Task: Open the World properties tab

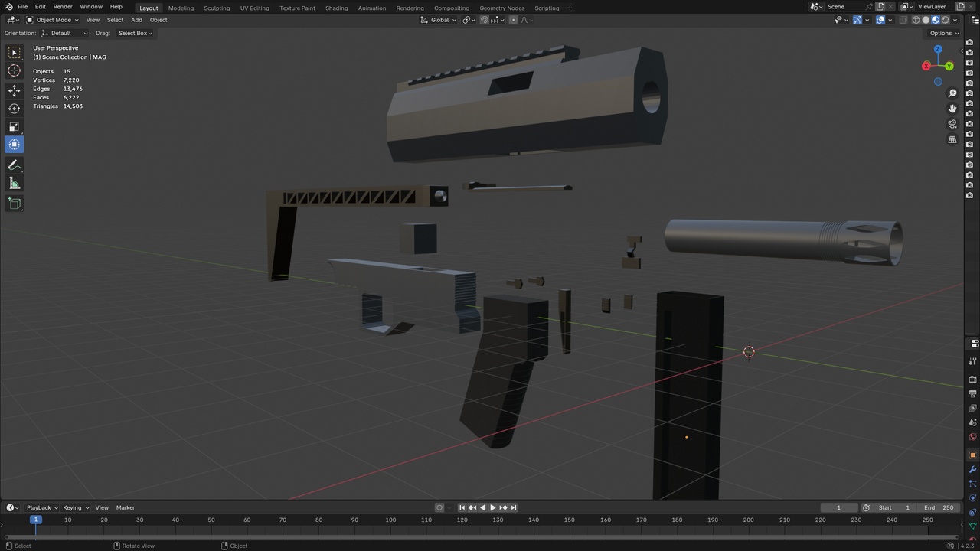Action: [973, 438]
